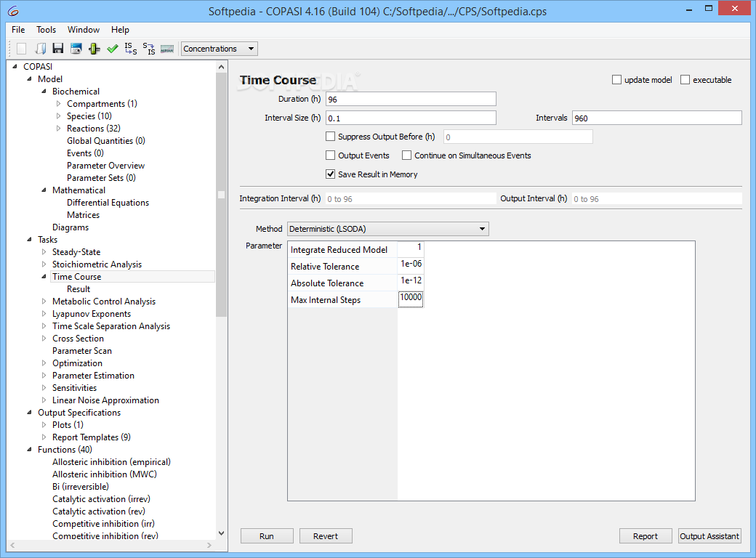Click tree horizontal scroll right arrow

pos(209,546)
